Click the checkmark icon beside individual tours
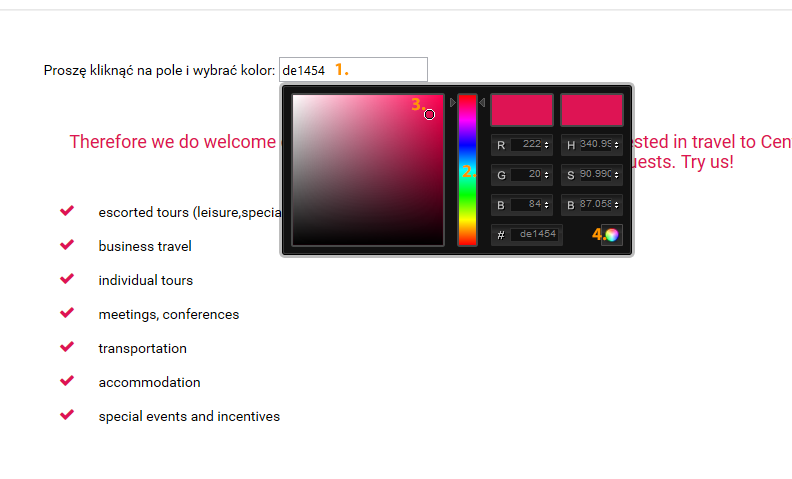The width and height of the screenshot is (792, 479). point(67,278)
